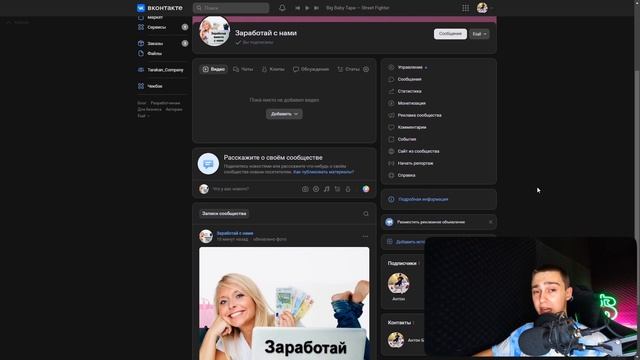Image resolution: width=640 pixels, height=360 pixels.
Task: Attach music with the note icon
Action: pyautogui.click(x=327, y=189)
